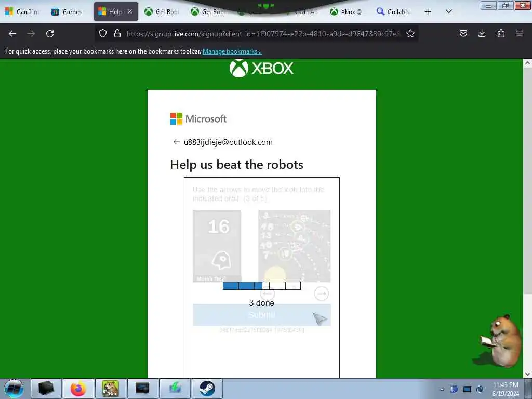Click the orbit puzzle image

coord(295,246)
